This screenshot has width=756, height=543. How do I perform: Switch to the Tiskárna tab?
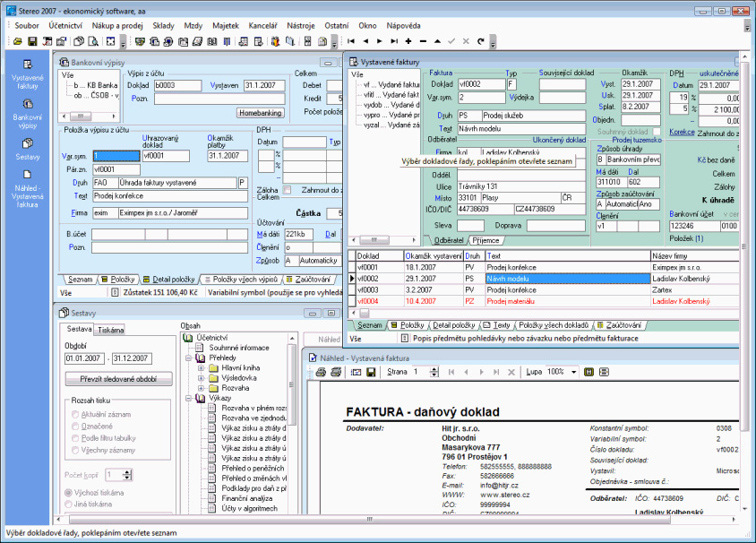(x=110, y=330)
